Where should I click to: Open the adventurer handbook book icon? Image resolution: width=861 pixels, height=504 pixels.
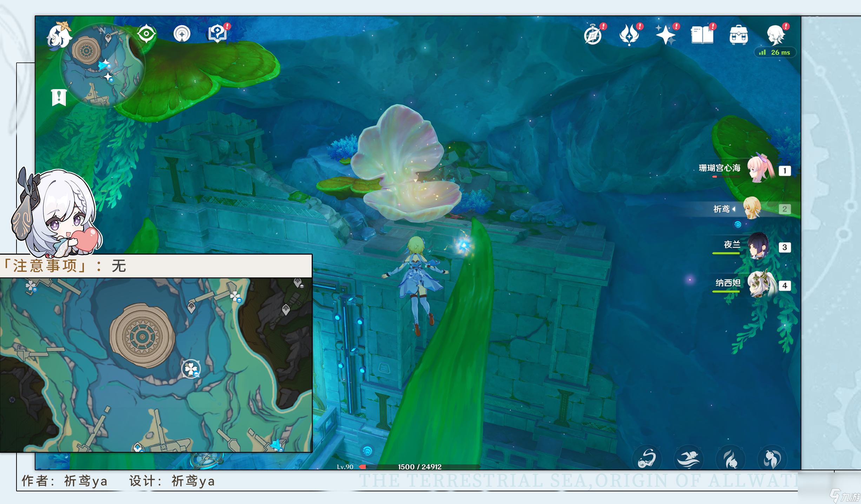tap(702, 35)
